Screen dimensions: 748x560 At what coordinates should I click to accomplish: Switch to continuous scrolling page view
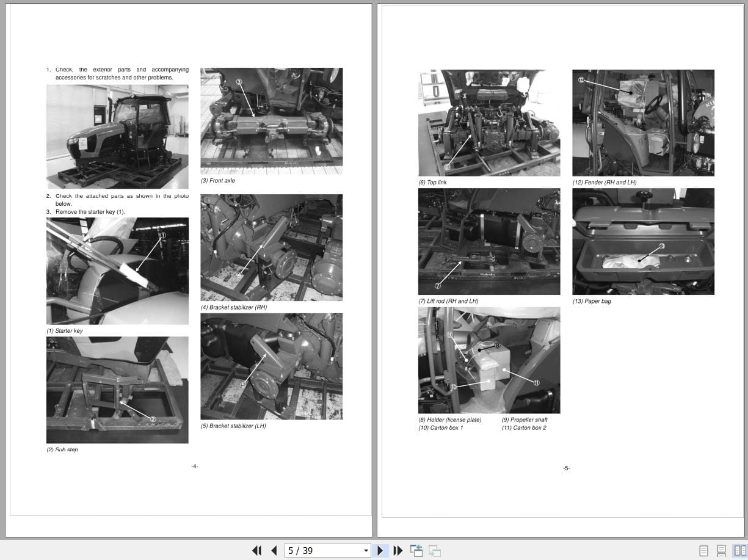pyautogui.click(x=721, y=551)
